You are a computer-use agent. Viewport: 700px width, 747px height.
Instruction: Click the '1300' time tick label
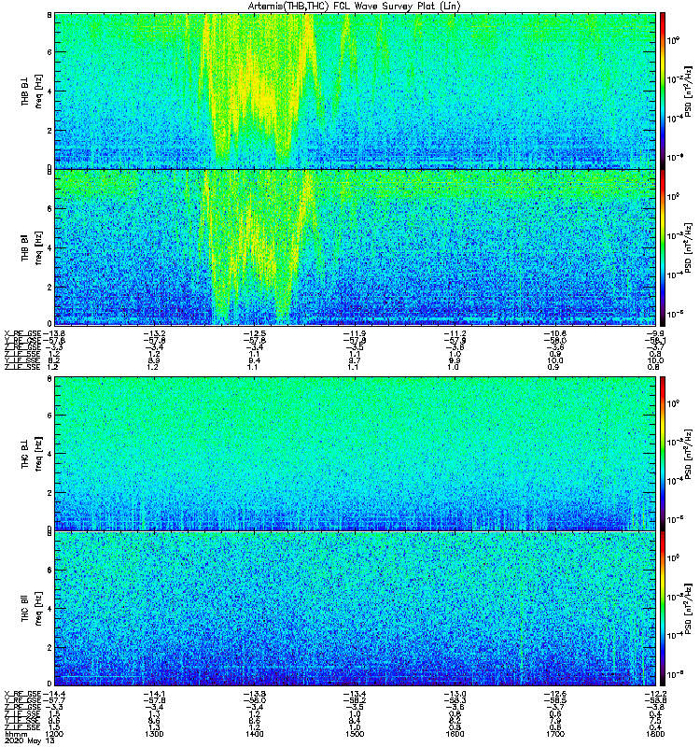[154, 734]
